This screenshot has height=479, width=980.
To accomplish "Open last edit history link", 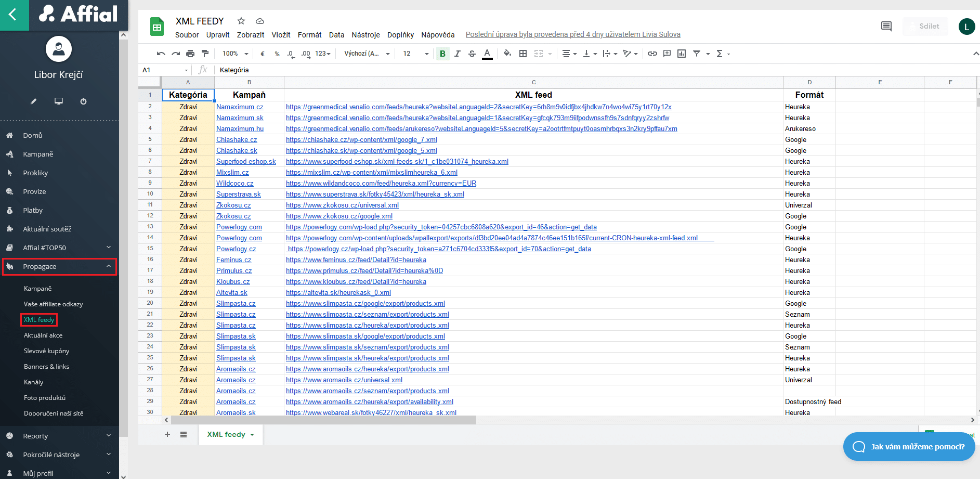I will pos(573,34).
